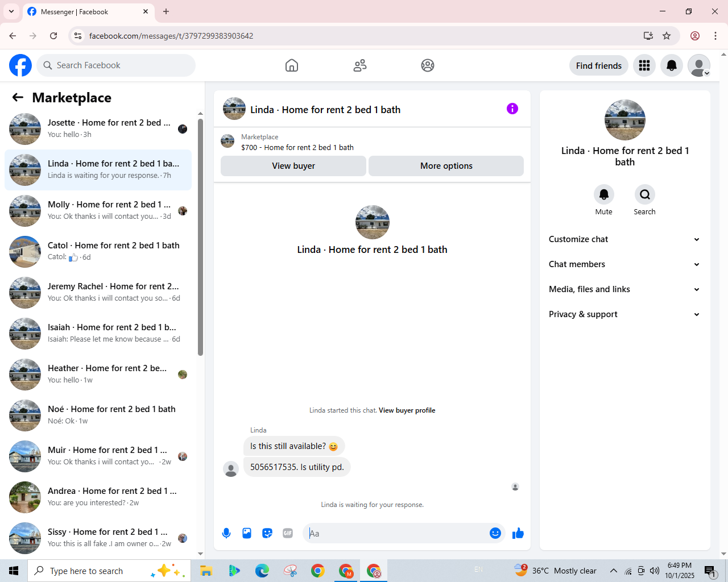Navigate back in browser history
Image resolution: width=728 pixels, height=582 pixels.
[13, 36]
